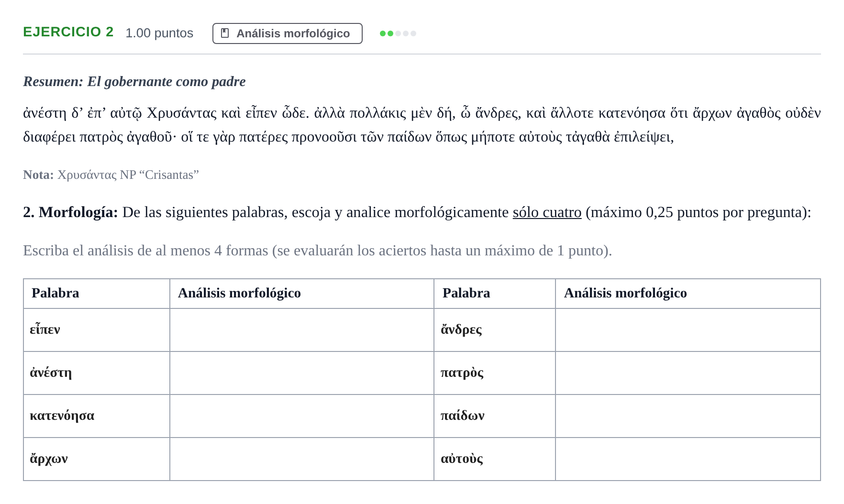The image size is (844, 504).
Task: Select πατρὸς in the table
Action: tap(462, 373)
